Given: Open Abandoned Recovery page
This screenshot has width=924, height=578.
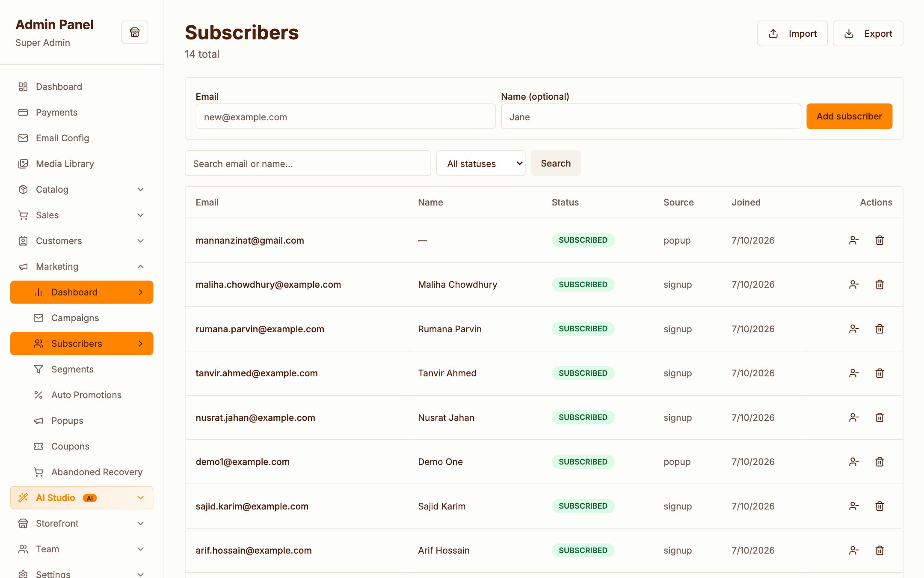Looking at the screenshot, I should [82, 472].
